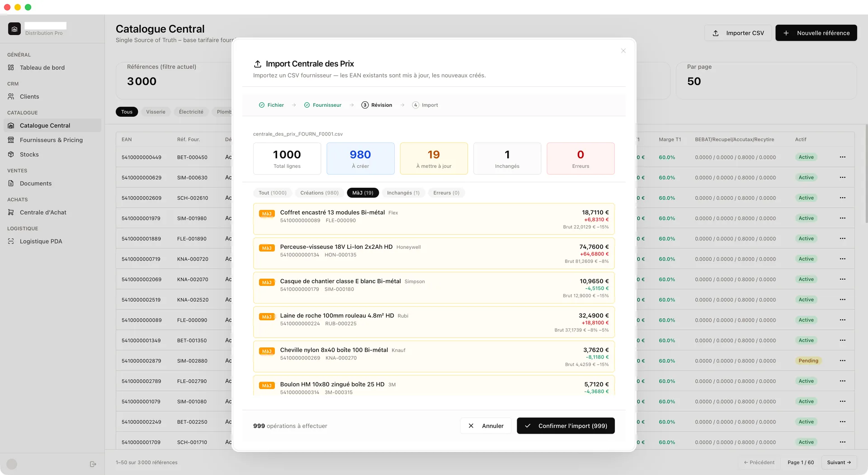
Task: Return to the Fournisseur step
Action: pyautogui.click(x=323, y=105)
